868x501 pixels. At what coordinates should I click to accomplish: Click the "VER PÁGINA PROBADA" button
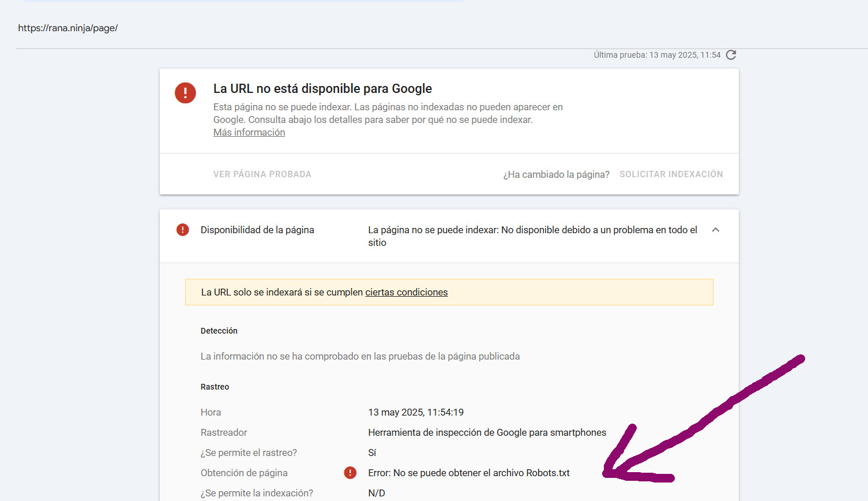click(262, 174)
